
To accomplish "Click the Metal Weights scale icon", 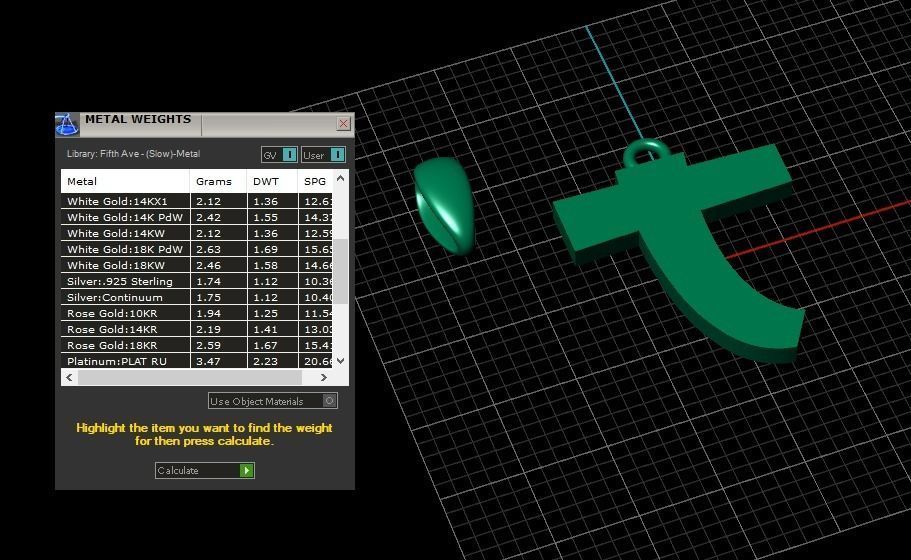I will (67, 124).
